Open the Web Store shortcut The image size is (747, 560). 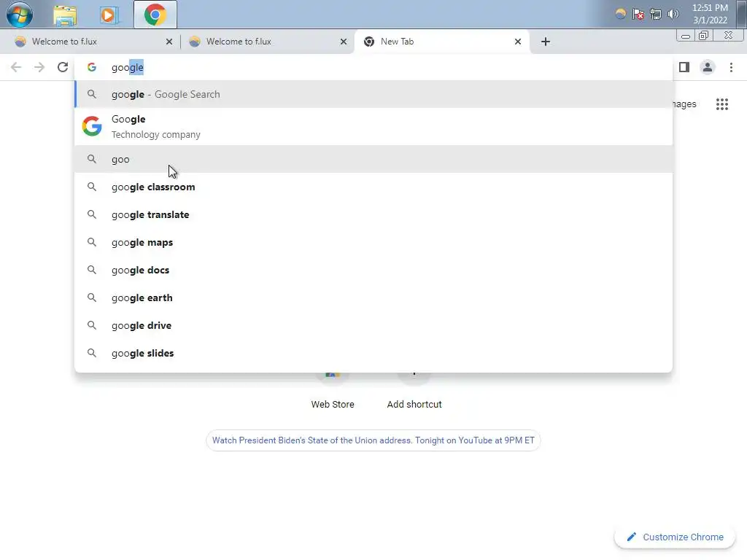pyautogui.click(x=333, y=404)
